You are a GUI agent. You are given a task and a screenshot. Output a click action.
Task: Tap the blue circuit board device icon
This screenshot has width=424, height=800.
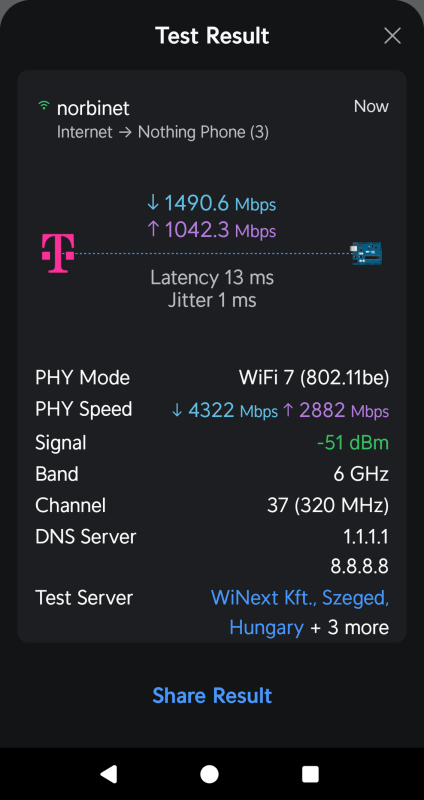coord(366,254)
